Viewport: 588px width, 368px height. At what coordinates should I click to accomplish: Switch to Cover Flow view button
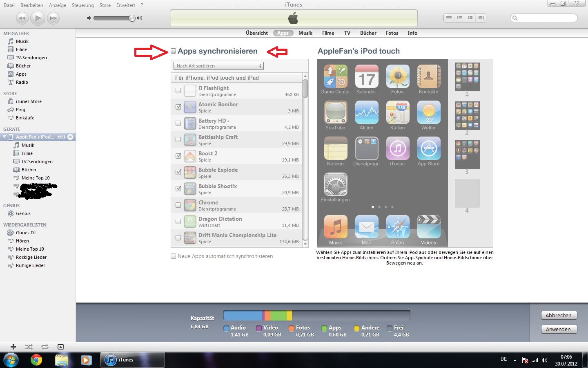click(481, 18)
